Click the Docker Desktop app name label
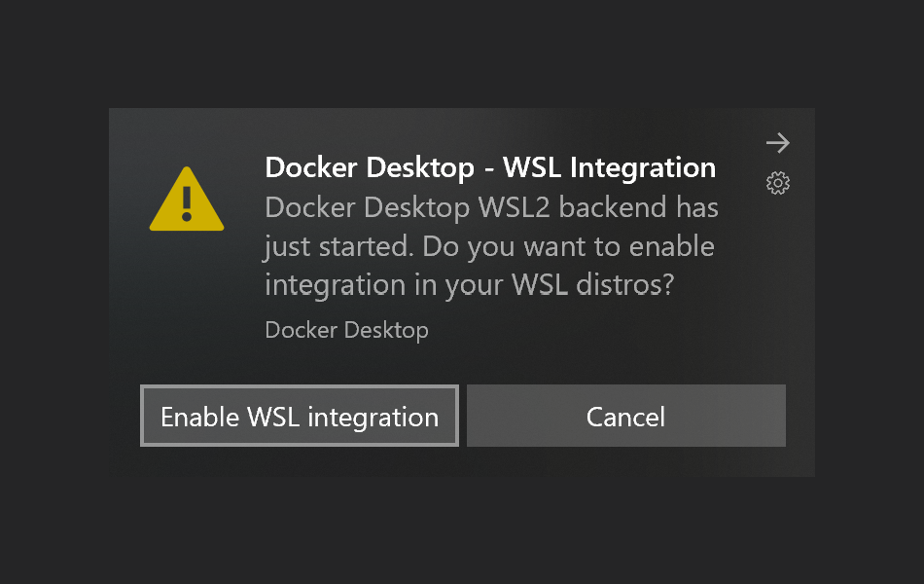 click(x=346, y=330)
